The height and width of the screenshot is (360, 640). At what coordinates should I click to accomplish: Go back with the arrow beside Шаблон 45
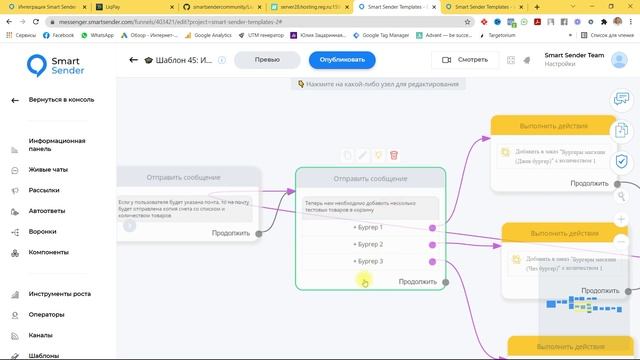click(133, 60)
